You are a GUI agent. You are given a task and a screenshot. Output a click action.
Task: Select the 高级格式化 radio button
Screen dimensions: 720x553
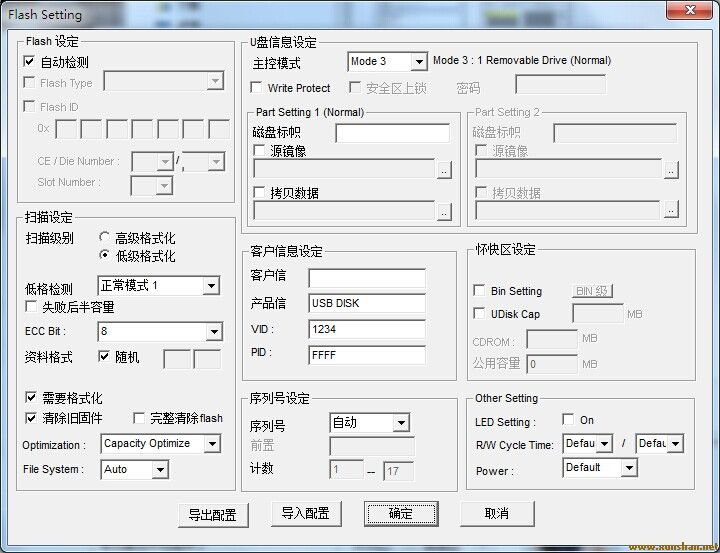(x=104, y=238)
